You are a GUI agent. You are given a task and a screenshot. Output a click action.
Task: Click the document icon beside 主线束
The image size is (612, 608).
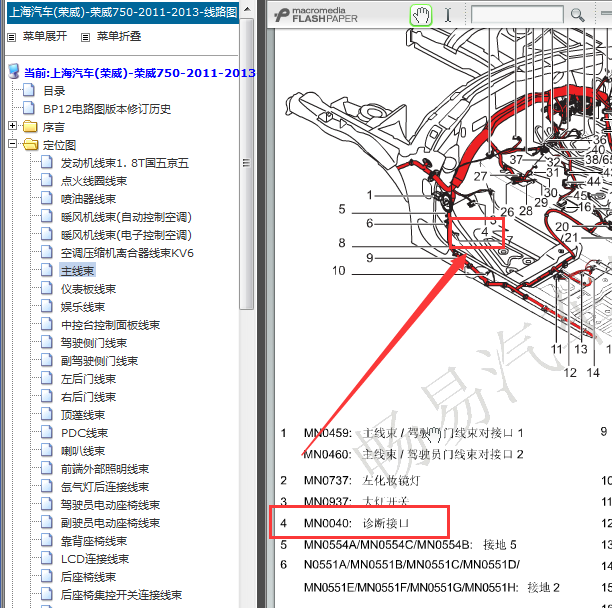pyautogui.click(x=47, y=269)
